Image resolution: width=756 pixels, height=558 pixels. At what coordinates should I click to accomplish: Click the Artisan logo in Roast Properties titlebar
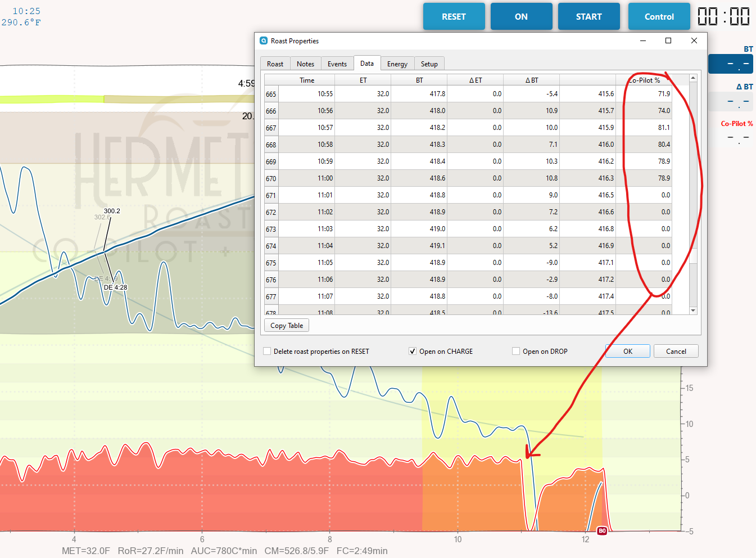click(264, 40)
